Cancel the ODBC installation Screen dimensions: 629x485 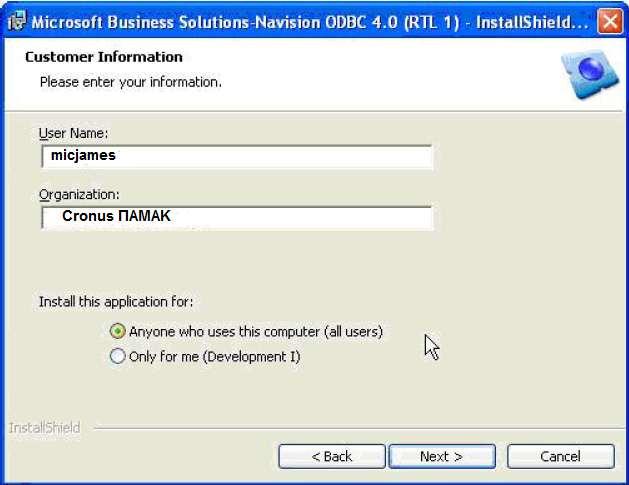(x=560, y=456)
